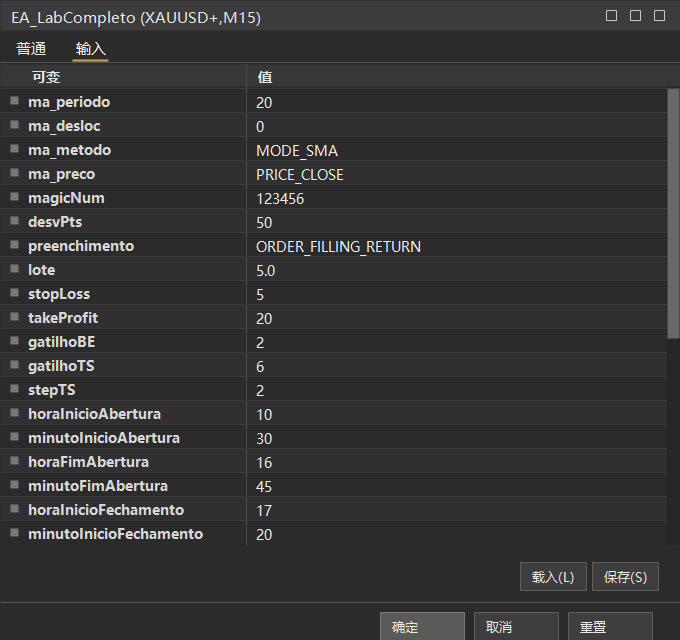Switch to the 普通 tab
680x640 pixels.
[x=31, y=49]
